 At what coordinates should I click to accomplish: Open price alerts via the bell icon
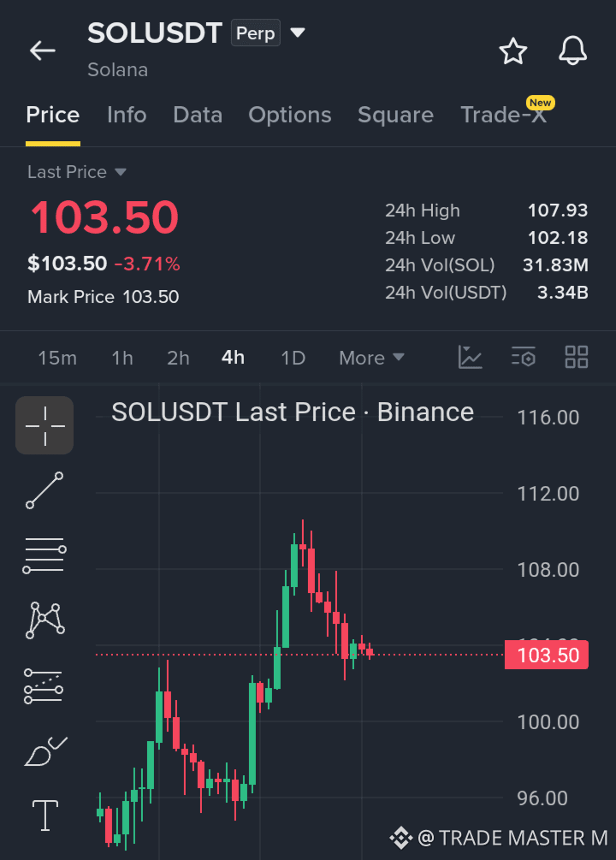[x=572, y=51]
